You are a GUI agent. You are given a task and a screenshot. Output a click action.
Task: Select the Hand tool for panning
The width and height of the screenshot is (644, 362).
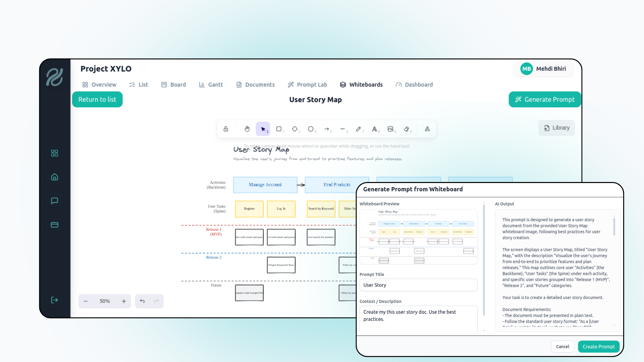click(247, 129)
